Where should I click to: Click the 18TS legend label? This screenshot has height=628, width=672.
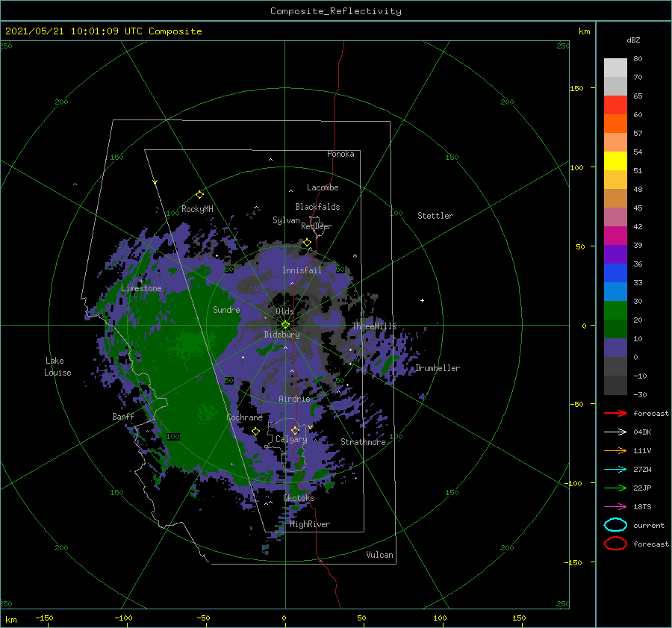click(x=642, y=507)
